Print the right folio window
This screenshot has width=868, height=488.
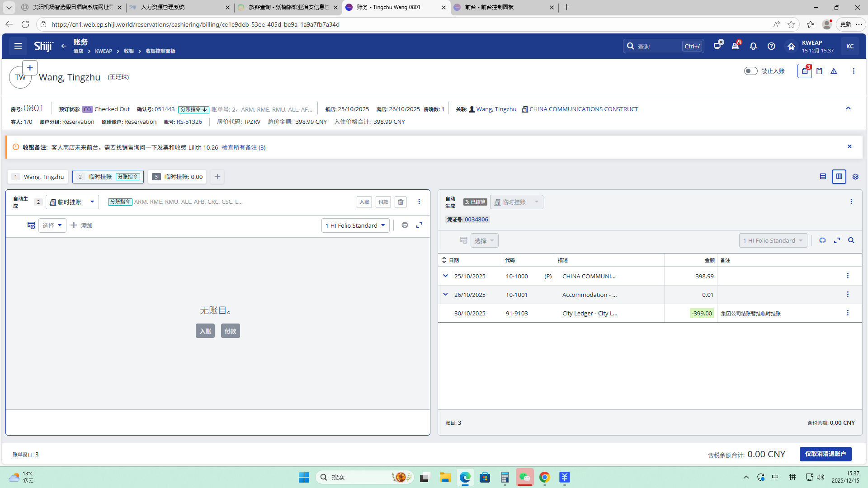(822, 240)
